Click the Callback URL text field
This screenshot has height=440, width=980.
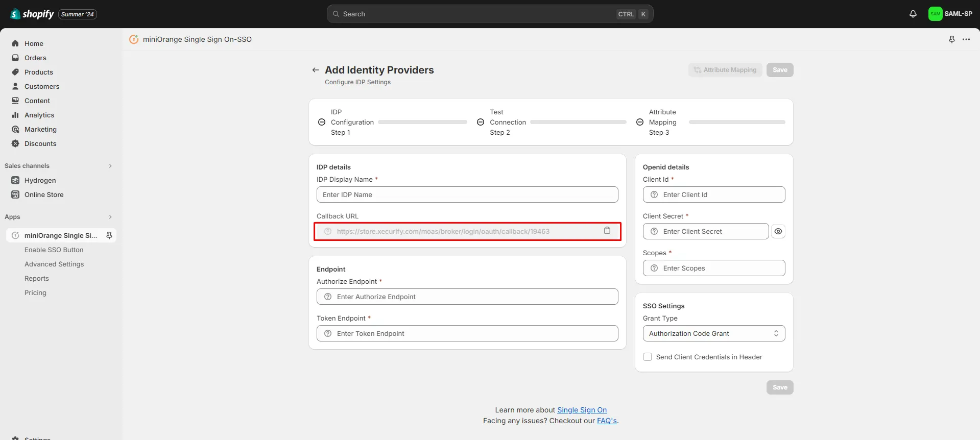point(467,231)
